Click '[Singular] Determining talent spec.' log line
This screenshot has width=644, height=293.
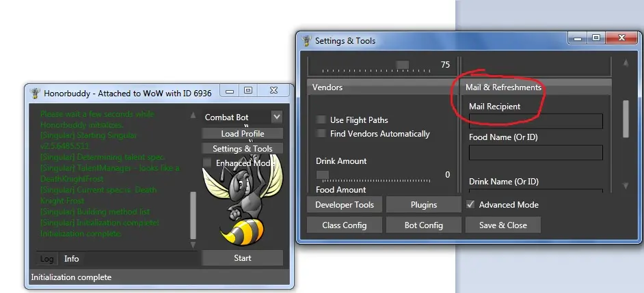click(103, 157)
